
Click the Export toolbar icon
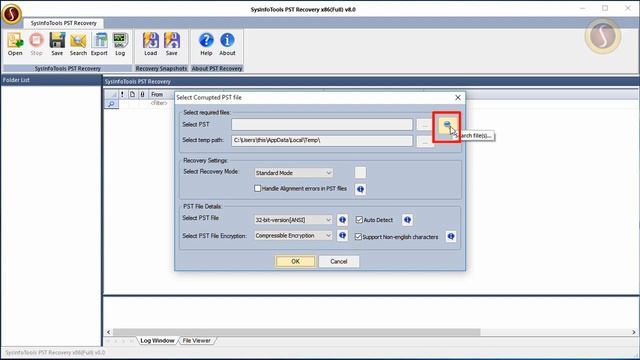click(x=99, y=44)
